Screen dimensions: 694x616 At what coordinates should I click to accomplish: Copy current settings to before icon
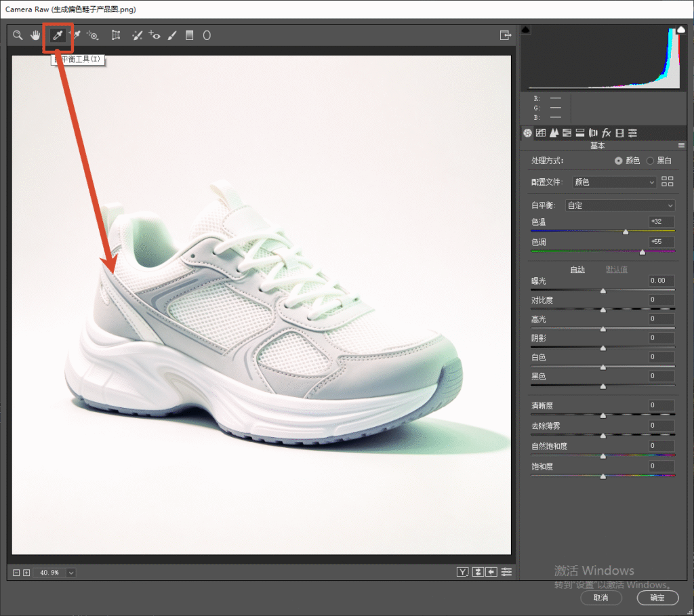[x=491, y=572]
